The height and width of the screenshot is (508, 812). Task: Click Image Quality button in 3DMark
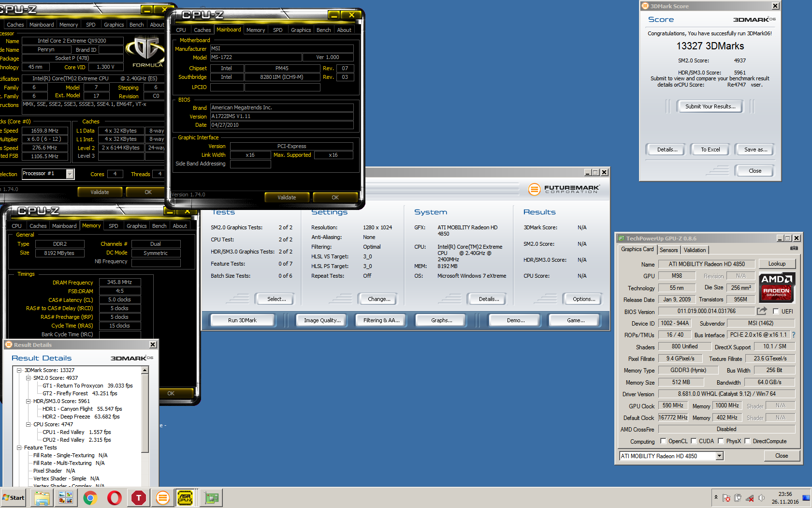[x=322, y=320]
